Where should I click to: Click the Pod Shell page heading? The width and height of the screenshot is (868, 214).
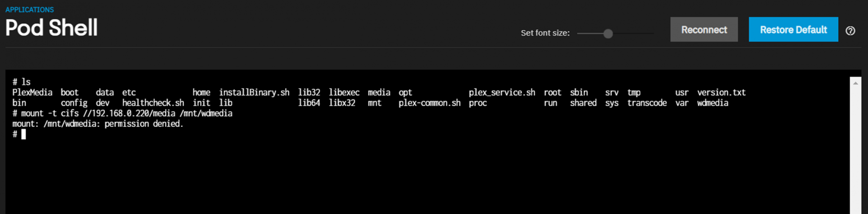click(x=52, y=28)
